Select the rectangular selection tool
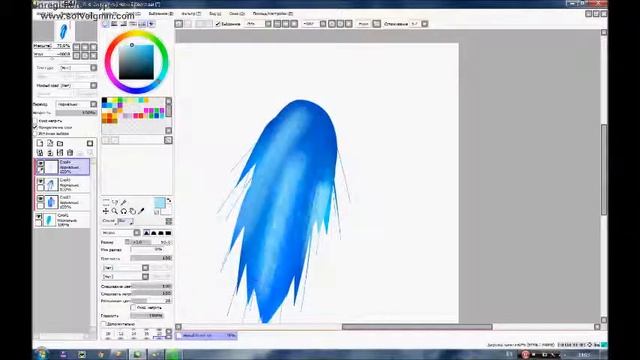Image resolution: width=640 pixels, height=360 pixels. tap(106, 202)
